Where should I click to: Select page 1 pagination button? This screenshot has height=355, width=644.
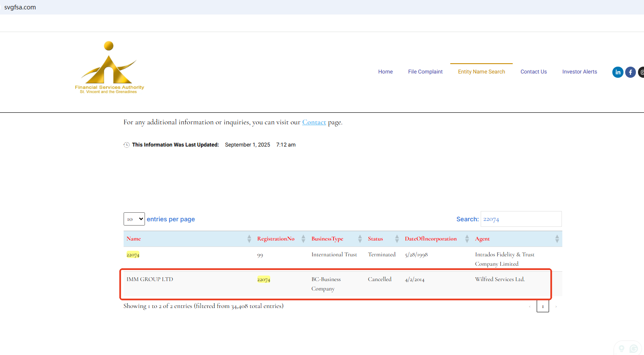543,306
